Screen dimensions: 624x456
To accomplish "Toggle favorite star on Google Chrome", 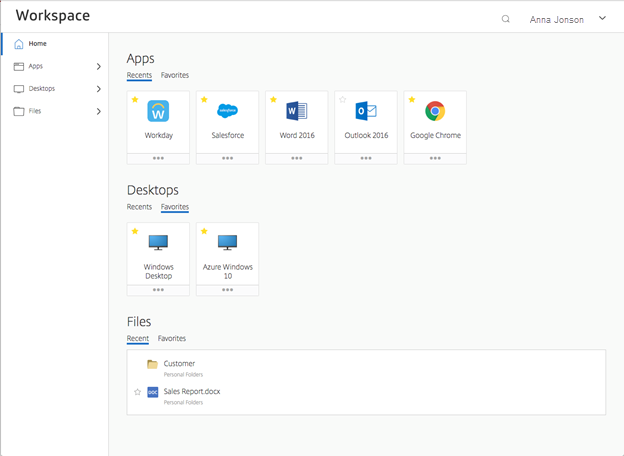I will coord(412,99).
